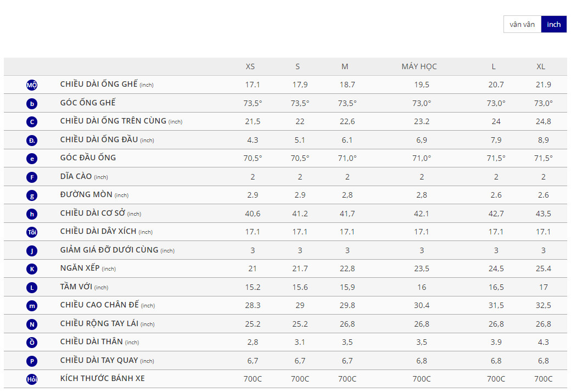Switch units to 'vân vân' toggle
Viewport: 571px width, 392px height.
pyautogui.click(x=522, y=24)
